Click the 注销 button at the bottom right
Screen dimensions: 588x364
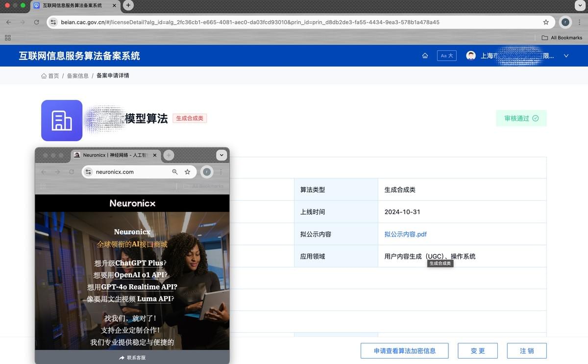[x=527, y=350]
